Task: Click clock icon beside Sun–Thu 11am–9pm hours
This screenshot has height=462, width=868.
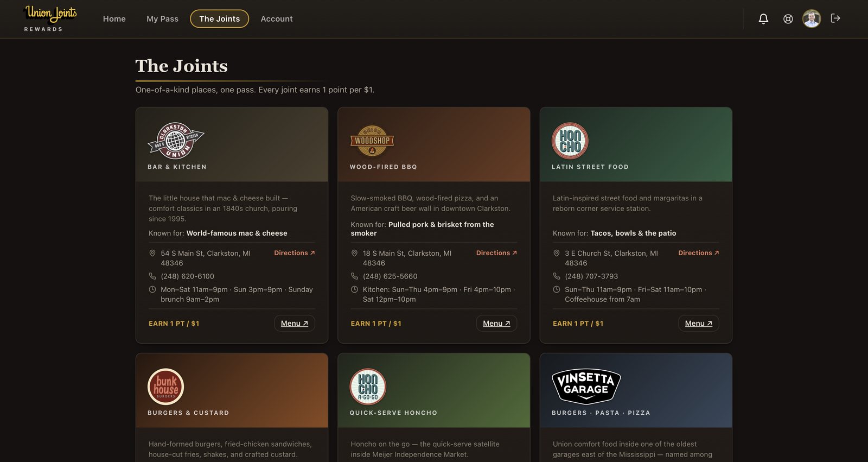Action: click(557, 290)
